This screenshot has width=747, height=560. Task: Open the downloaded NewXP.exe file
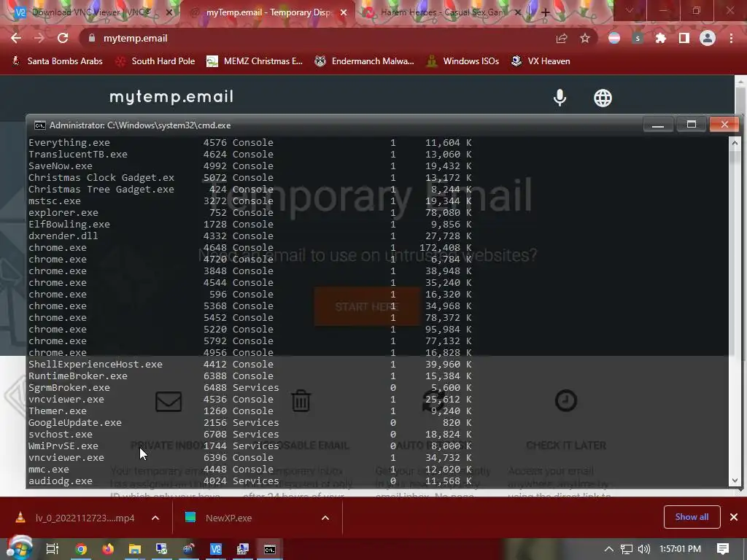(x=219, y=518)
